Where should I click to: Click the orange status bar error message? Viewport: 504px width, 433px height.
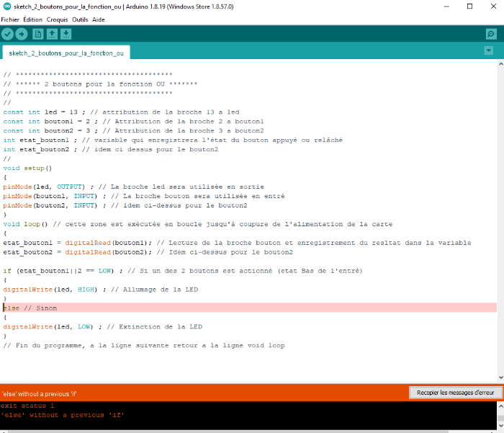click(x=39, y=394)
